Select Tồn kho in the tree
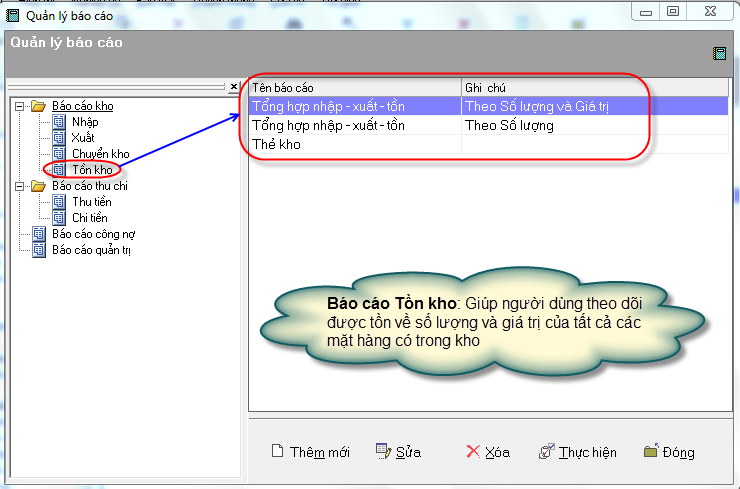The image size is (740, 489). click(91, 170)
